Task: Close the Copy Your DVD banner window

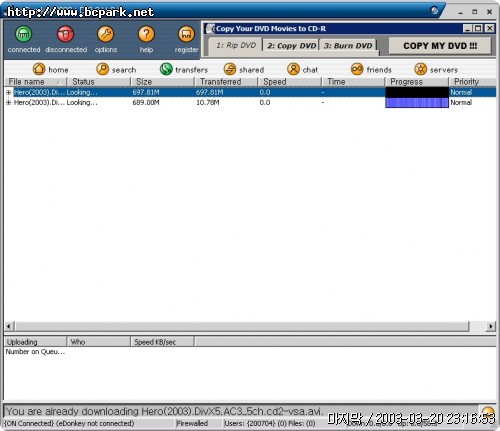Action: (489, 28)
